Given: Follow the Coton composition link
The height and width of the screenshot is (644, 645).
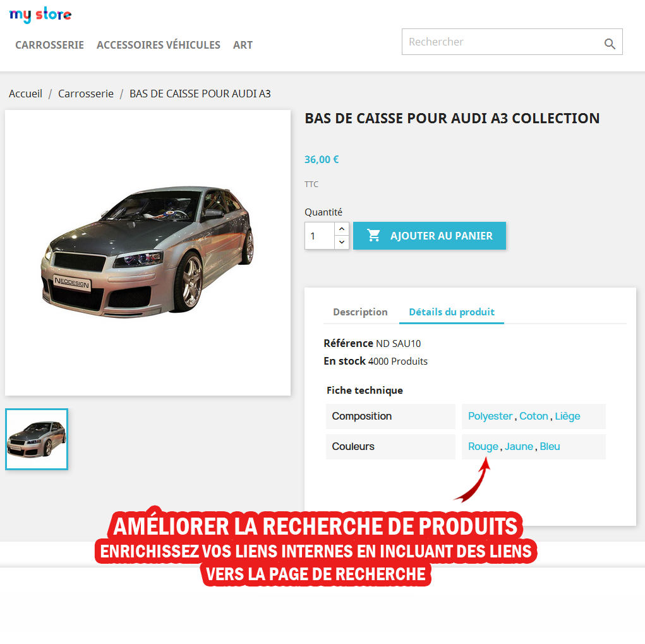Looking at the screenshot, I should point(534,416).
